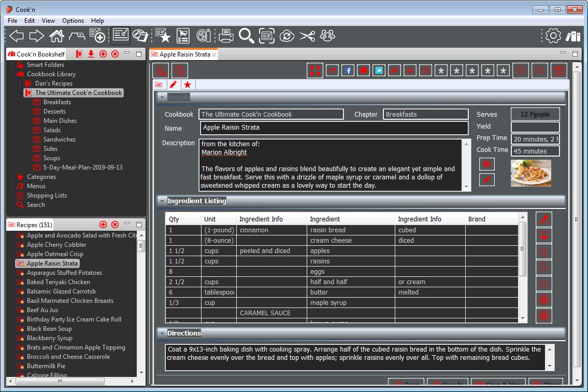588x392 pixels.
Task: Click the red chain link icon
Action: [x=394, y=70]
